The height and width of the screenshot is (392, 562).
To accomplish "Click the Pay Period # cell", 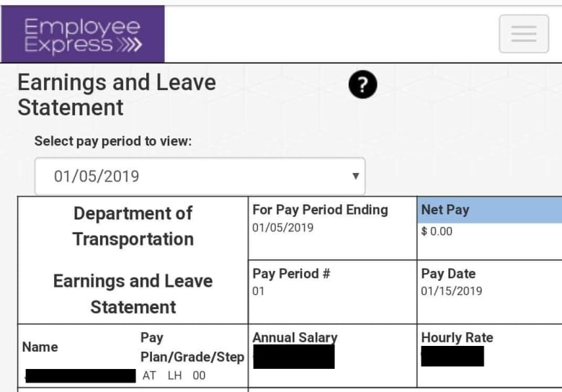I will 332,292.
